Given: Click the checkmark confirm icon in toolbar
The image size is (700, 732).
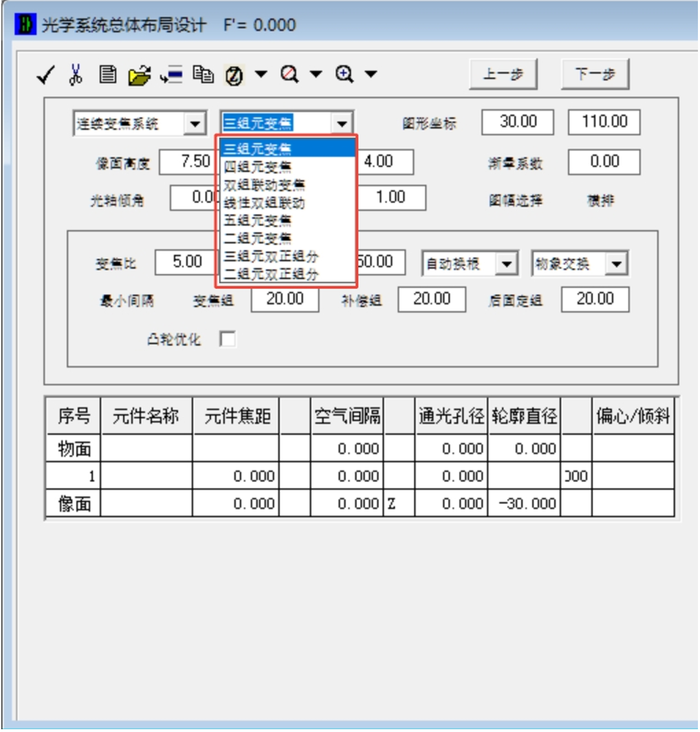Looking at the screenshot, I should tap(46, 75).
